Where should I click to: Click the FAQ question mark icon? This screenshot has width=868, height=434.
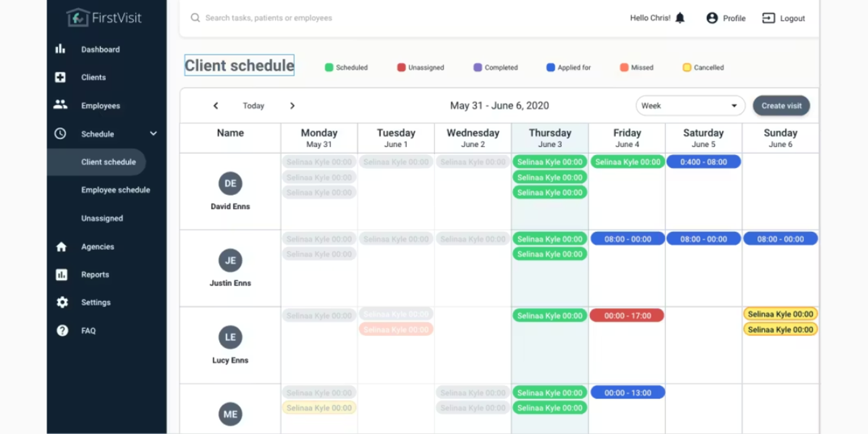[62, 331]
